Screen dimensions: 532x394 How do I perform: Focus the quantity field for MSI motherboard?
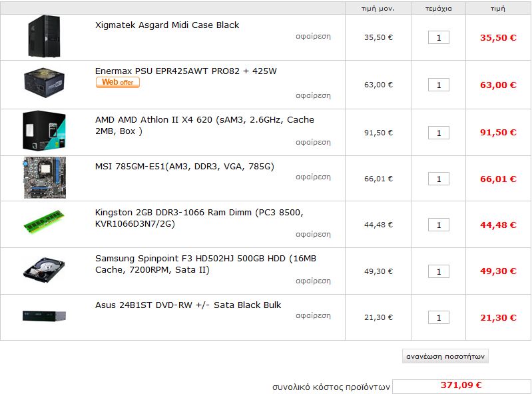click(x=439, y=179)
